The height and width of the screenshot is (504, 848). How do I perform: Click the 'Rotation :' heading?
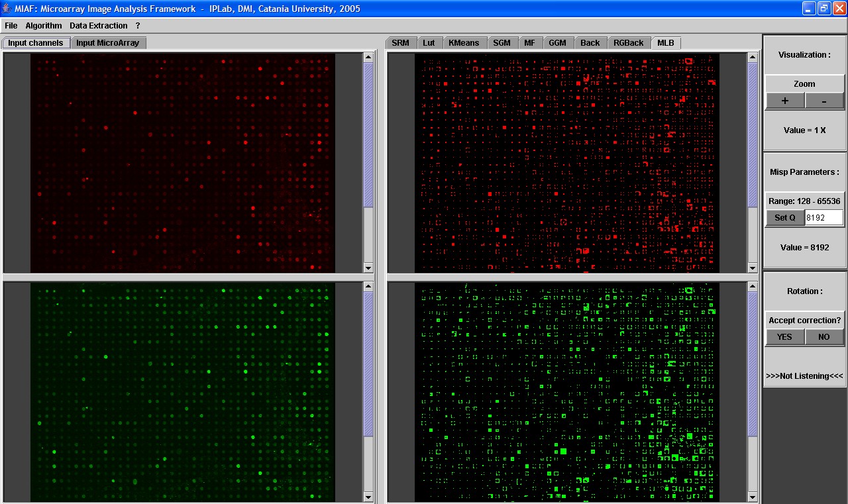[x=805, y=291]
